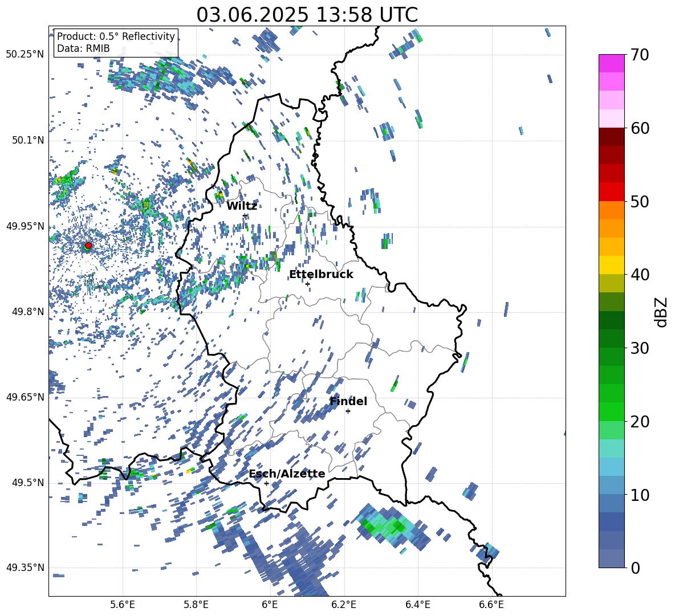675x616 pixels.
Task: Click the title 03.06.2025 13:58 UTC
Action: tap(307, 15)
